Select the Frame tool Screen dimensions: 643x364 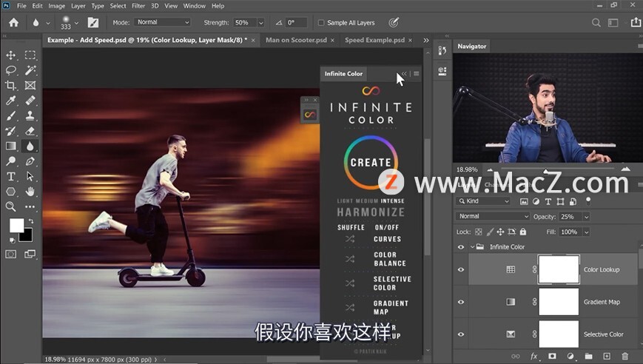pyautogui.click(x=30, y=85)
